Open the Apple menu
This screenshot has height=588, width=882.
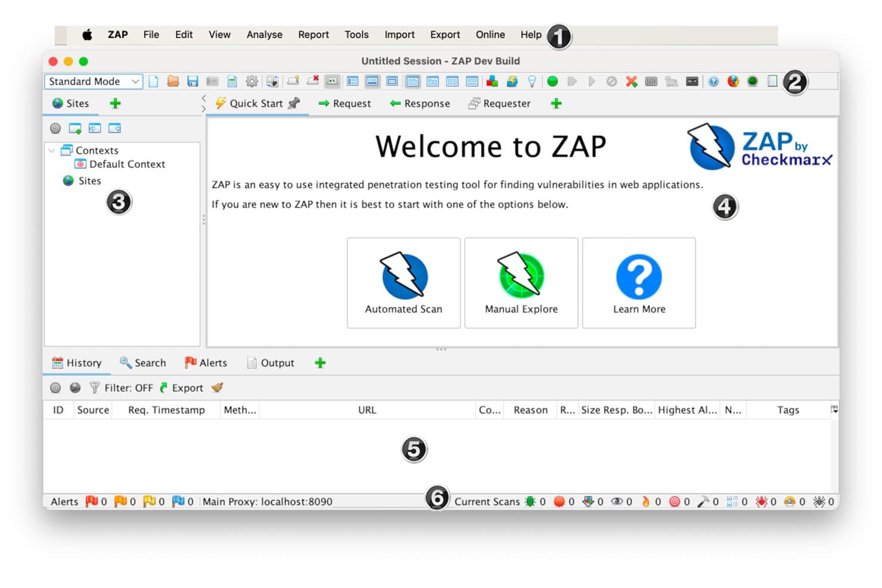(88, 35)
